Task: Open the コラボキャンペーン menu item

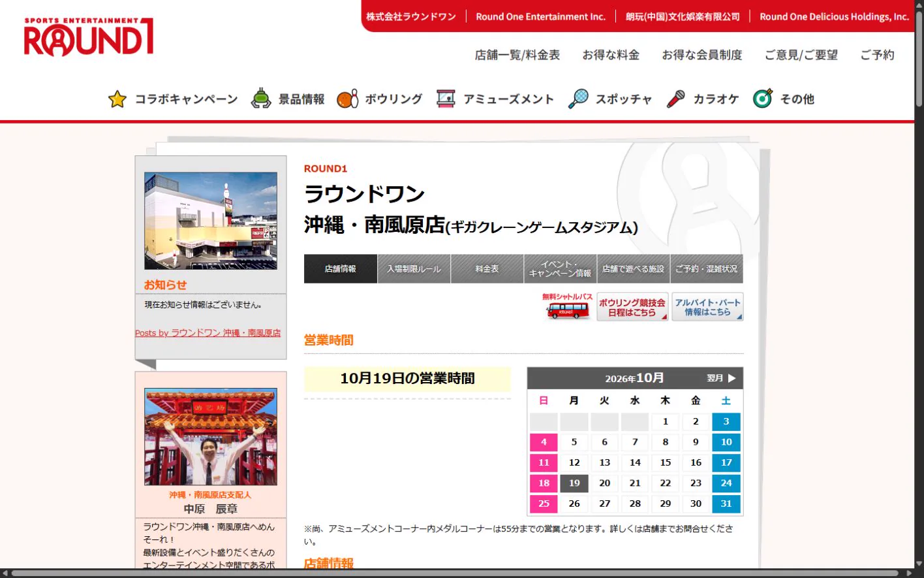Action: (187, 99)
